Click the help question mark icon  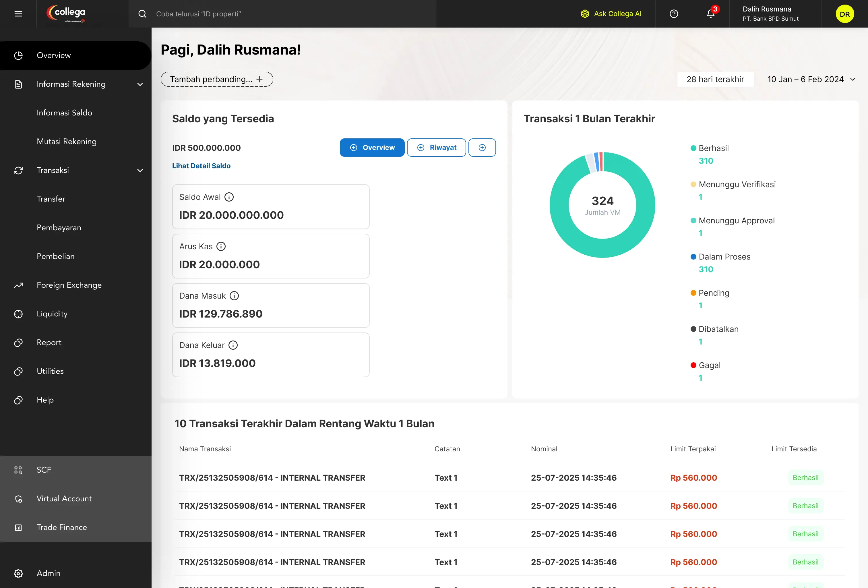pyautogui.click(x=674, y=14)
